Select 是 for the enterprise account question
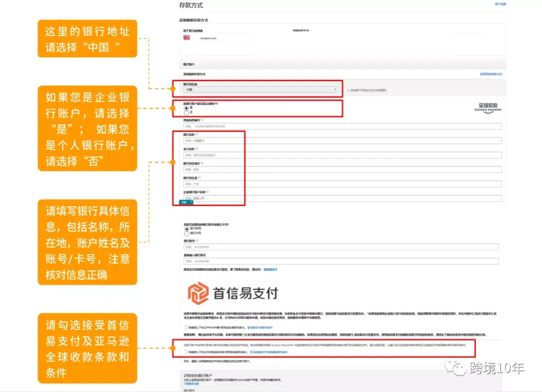This screenshot has height=392, width=542. coord(186,108)
